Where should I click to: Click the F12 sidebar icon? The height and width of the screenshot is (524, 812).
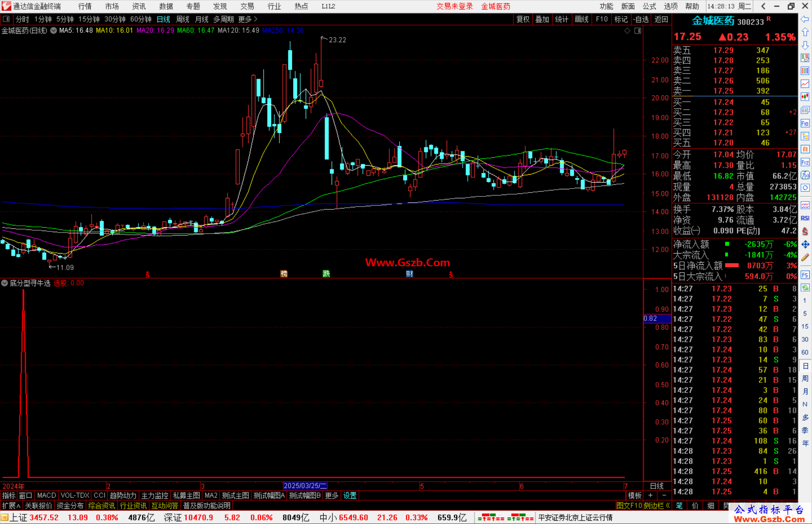pos(805,162)
